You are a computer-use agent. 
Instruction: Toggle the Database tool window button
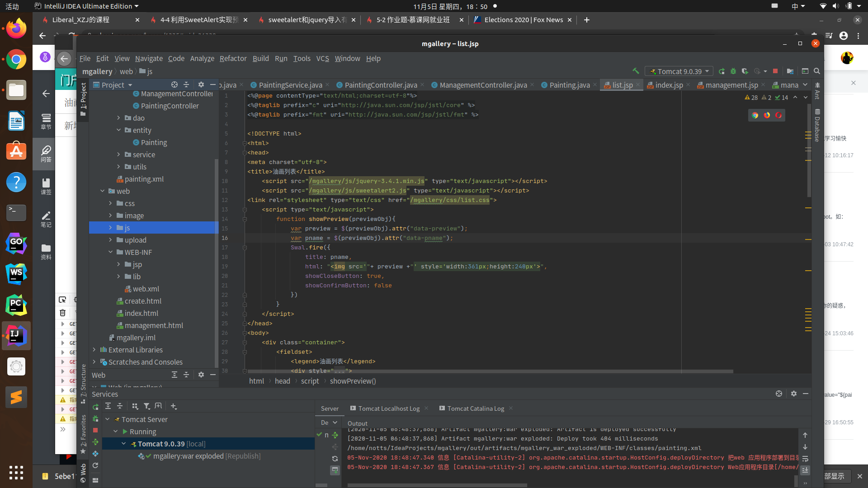[817, 125]
